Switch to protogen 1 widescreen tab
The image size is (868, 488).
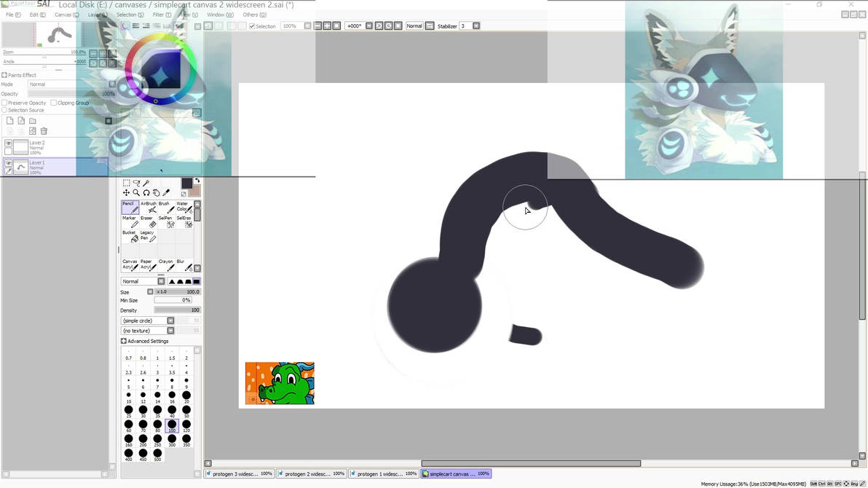click(384, 473)
